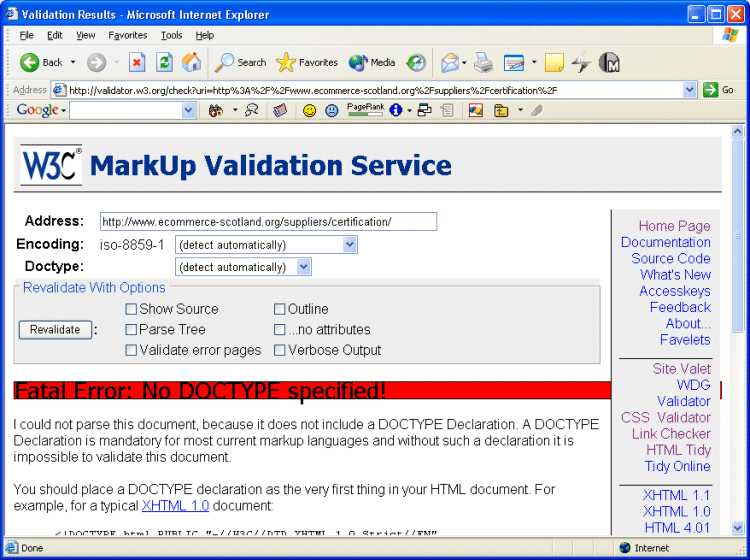Click the yellow note Discuss icon
The image size is (750, 560).
point(554,63)
